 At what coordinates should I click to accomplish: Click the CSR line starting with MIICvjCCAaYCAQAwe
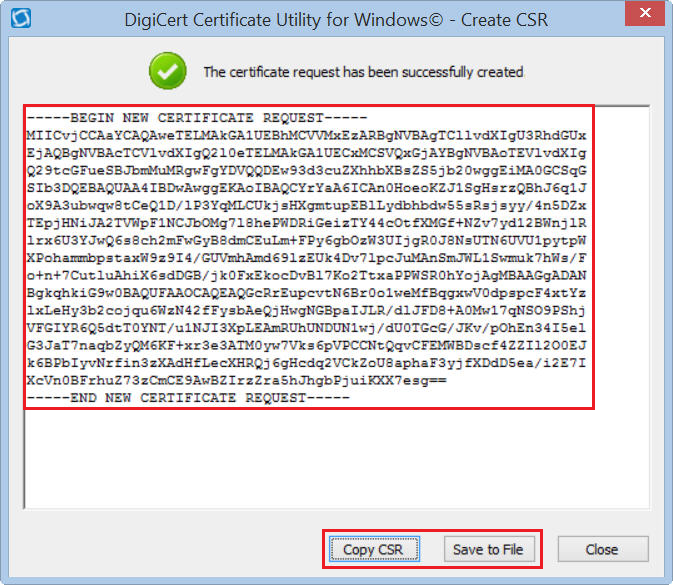306,136
